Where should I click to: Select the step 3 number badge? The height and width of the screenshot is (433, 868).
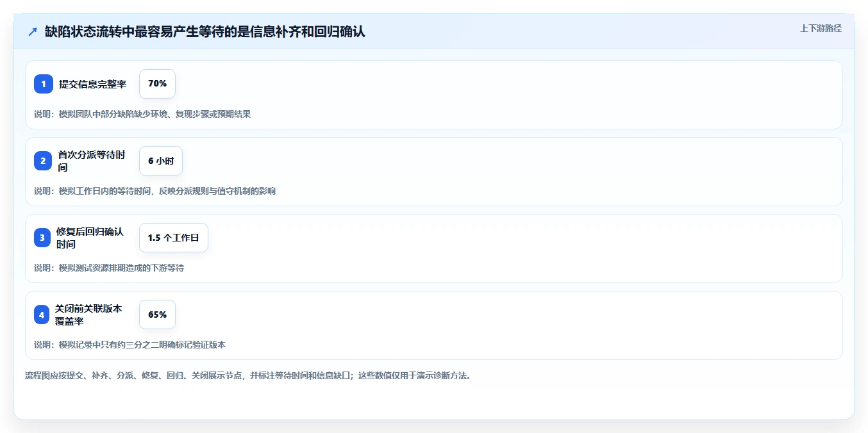point(42,238)
